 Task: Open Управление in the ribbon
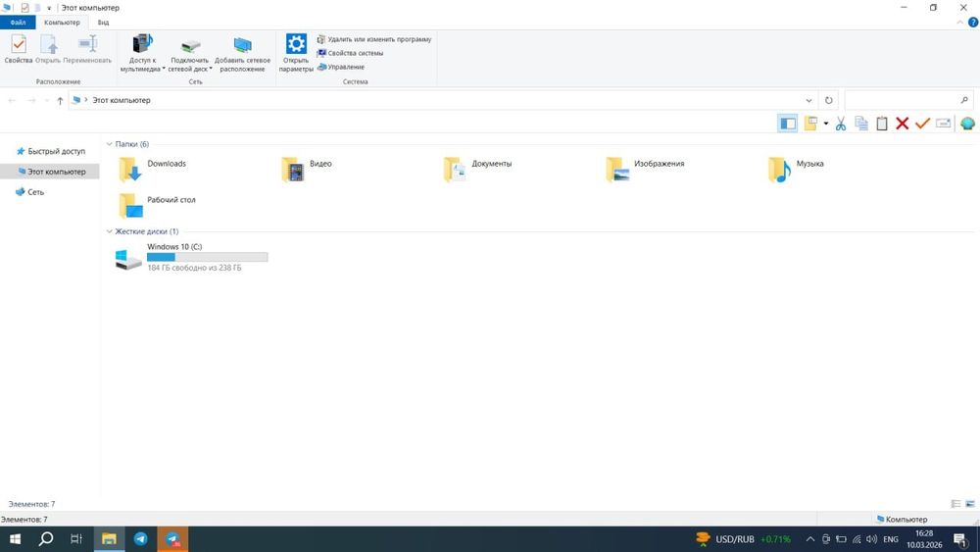point(341,67)
